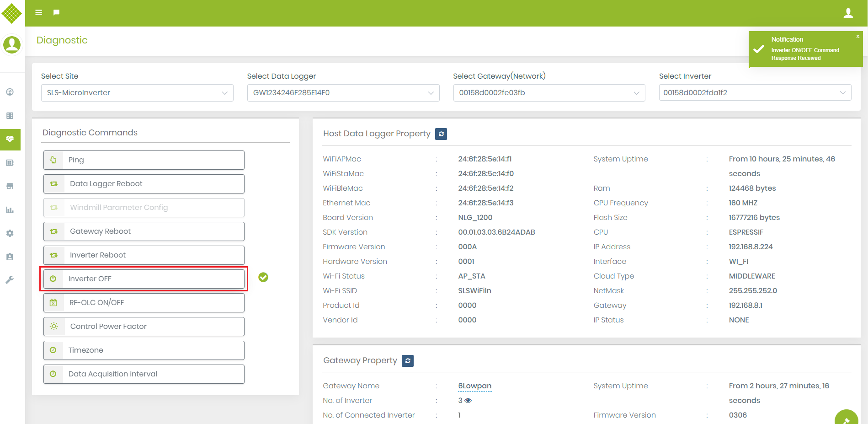Click the bar chart icon in sidebar
Image resolution: width=868 pixels, height=424 pixels.
click(10, 210)
